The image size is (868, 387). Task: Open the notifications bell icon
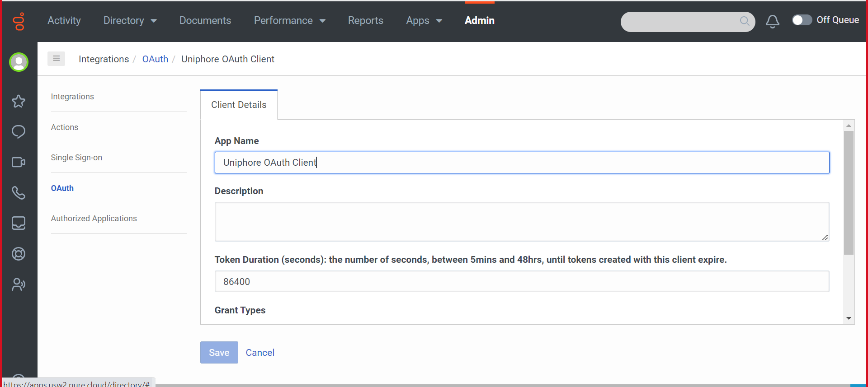click(773, 21)
